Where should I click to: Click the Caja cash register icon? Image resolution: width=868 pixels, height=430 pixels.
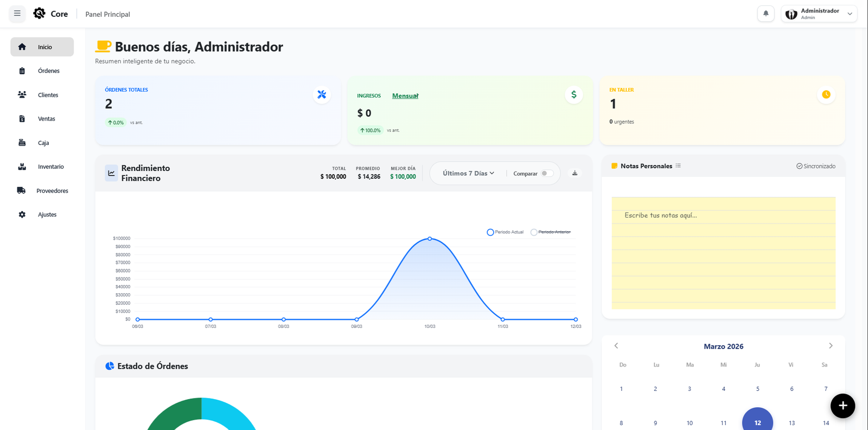pyautogui.click(x=22, y=143)
